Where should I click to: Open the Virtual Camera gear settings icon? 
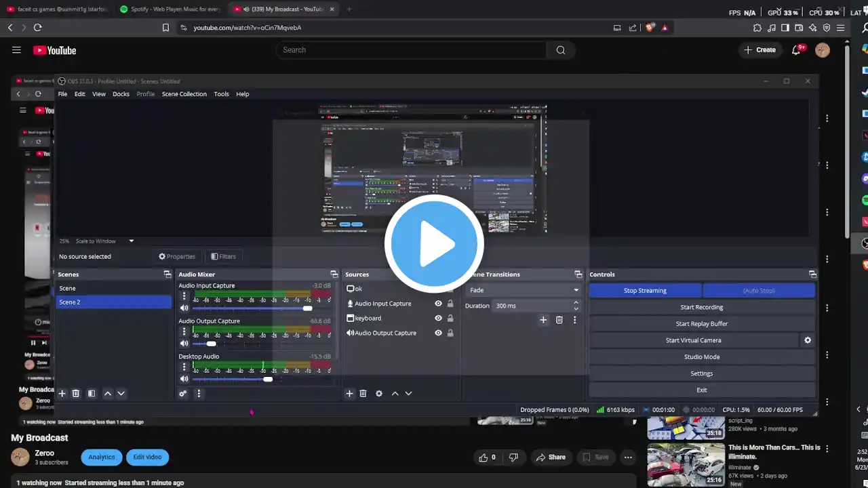pyautogui.click(x=808, y=340)
